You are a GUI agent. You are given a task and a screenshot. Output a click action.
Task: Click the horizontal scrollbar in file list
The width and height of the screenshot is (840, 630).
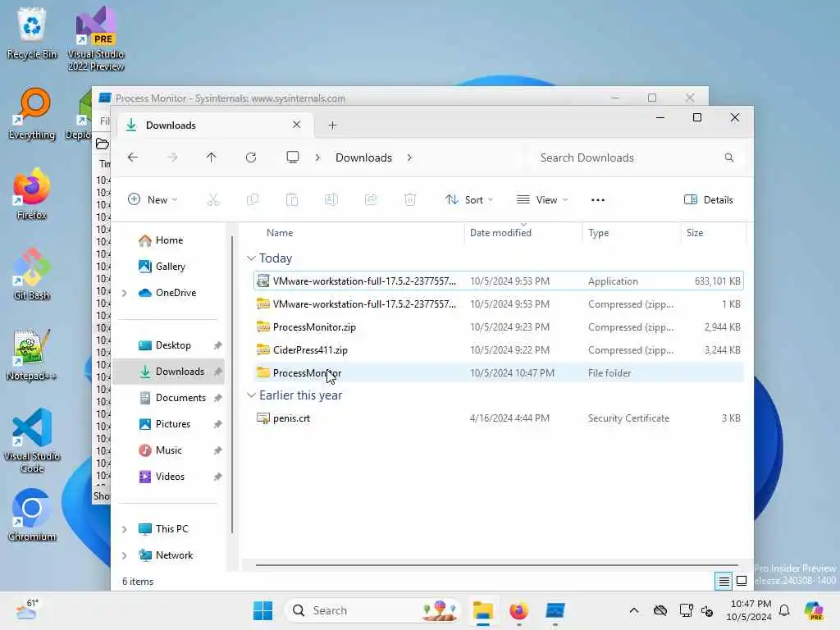(x=496, y=565)
